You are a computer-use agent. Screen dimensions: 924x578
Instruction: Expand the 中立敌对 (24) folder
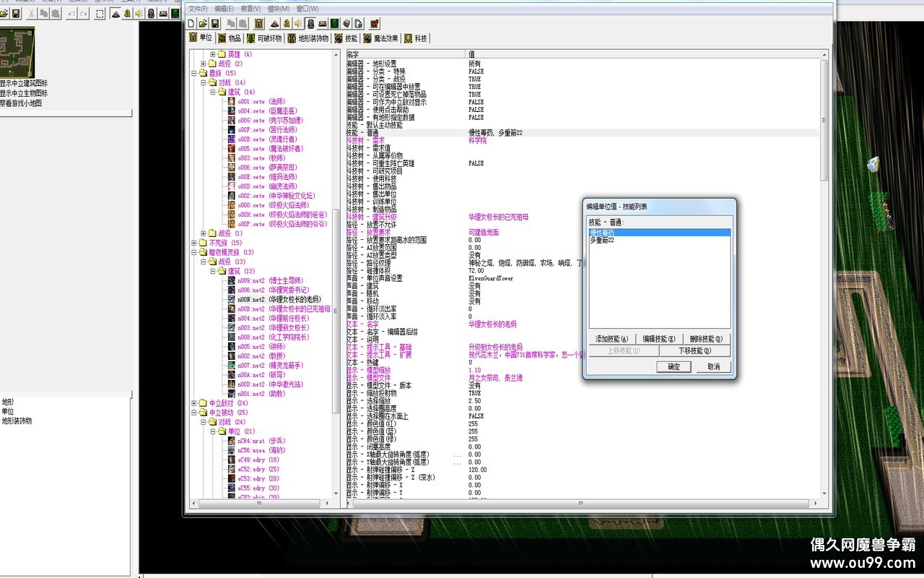pos(194,403)
